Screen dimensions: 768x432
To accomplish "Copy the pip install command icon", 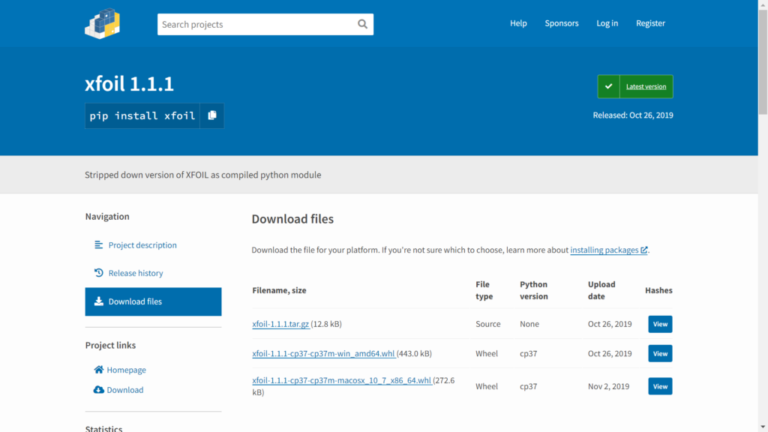I will (212, 116).
